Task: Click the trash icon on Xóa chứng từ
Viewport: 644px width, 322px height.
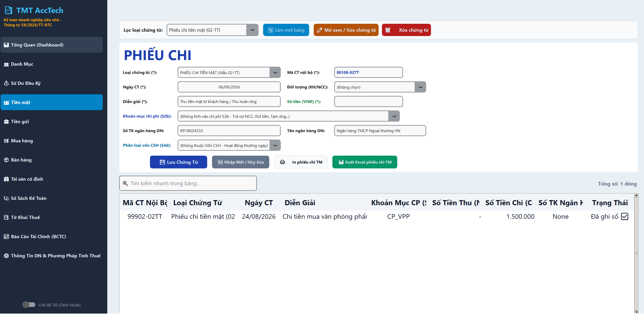Action: point(388,30)
